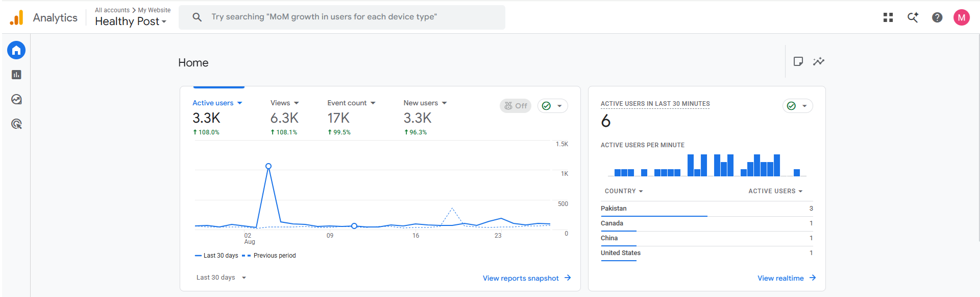Click the analytics search input field

click(342, 17)
